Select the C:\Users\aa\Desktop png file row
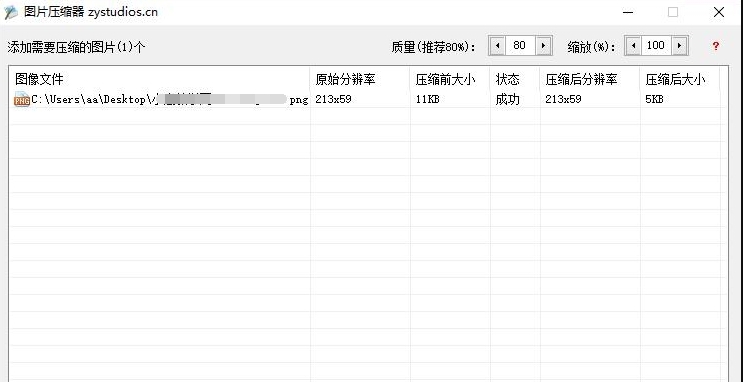 (367, 100)
